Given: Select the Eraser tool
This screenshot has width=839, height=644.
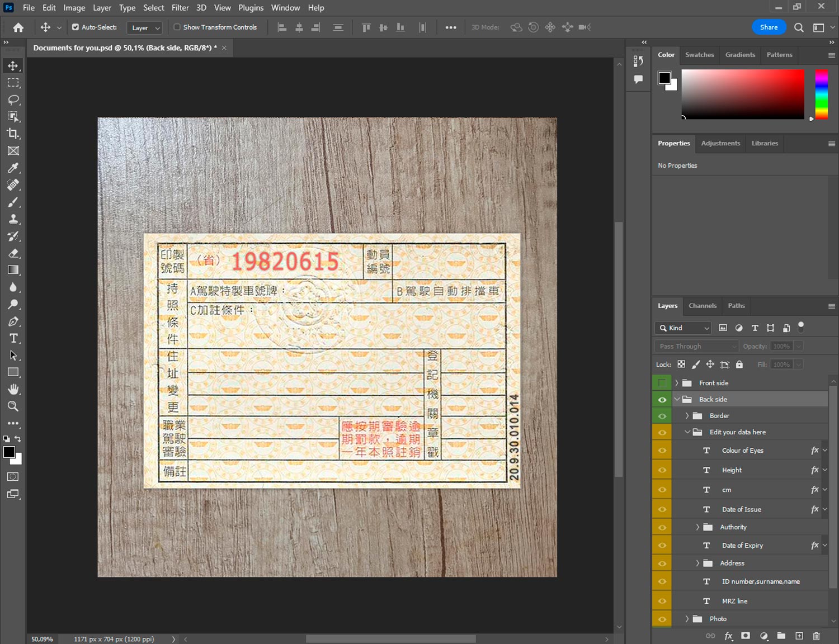Looking at the screenshot, I should [13, 253].
